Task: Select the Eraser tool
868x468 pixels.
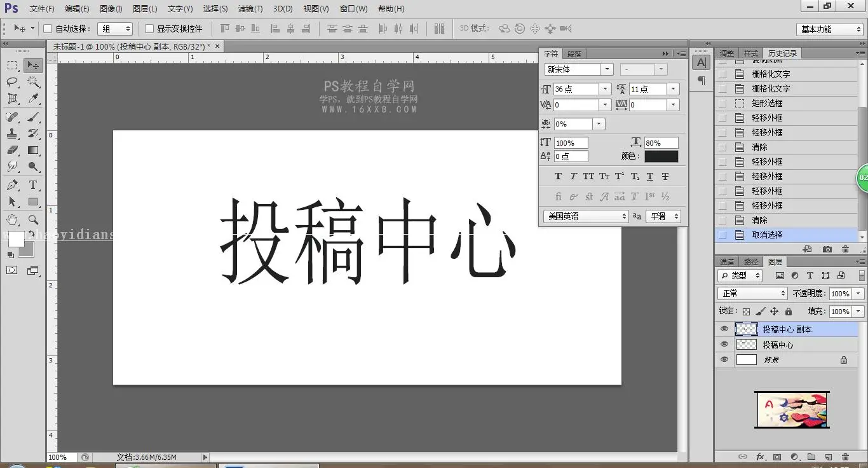Action: [x=12, y=150]
